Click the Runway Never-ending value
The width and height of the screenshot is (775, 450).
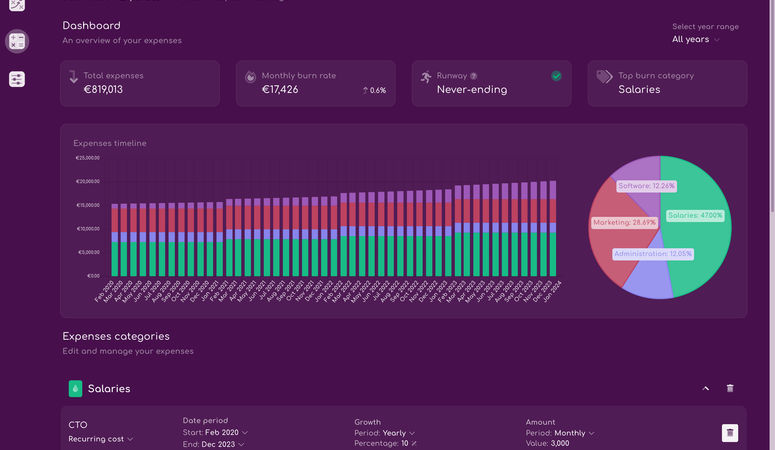472,90
